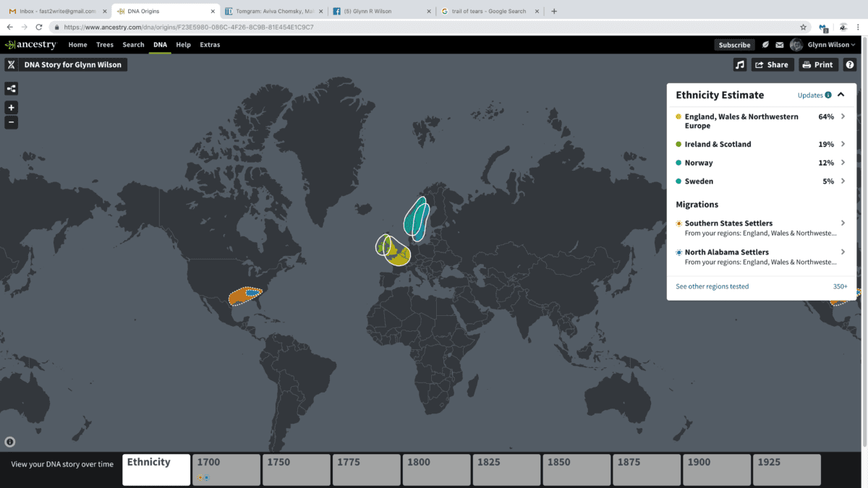This screenshot has height=488, width=868.
Task: Expand North Alabama Settlers migration arrow
Action: click(843, 252)
